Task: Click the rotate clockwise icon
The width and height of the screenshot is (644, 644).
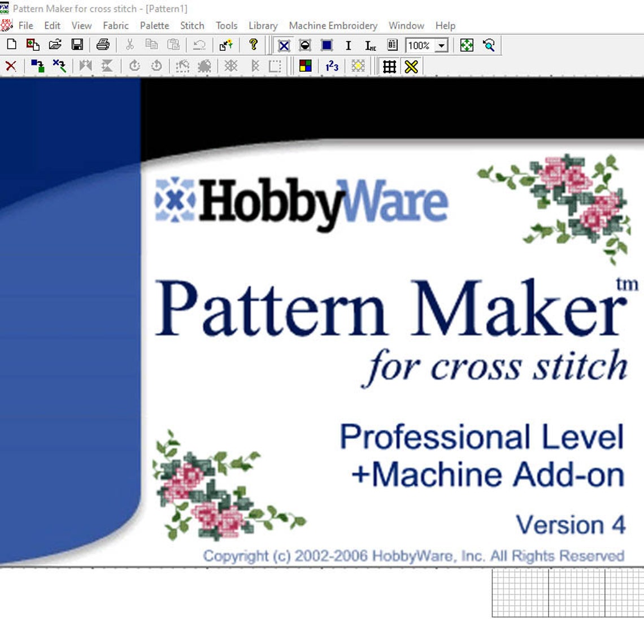Action: point(134,66)
